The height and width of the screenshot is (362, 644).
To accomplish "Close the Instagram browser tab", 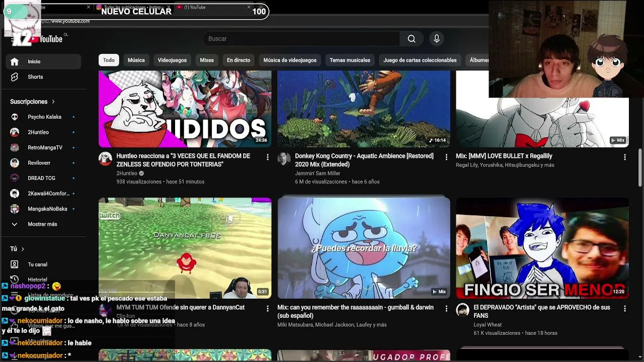I will [169, 7].
